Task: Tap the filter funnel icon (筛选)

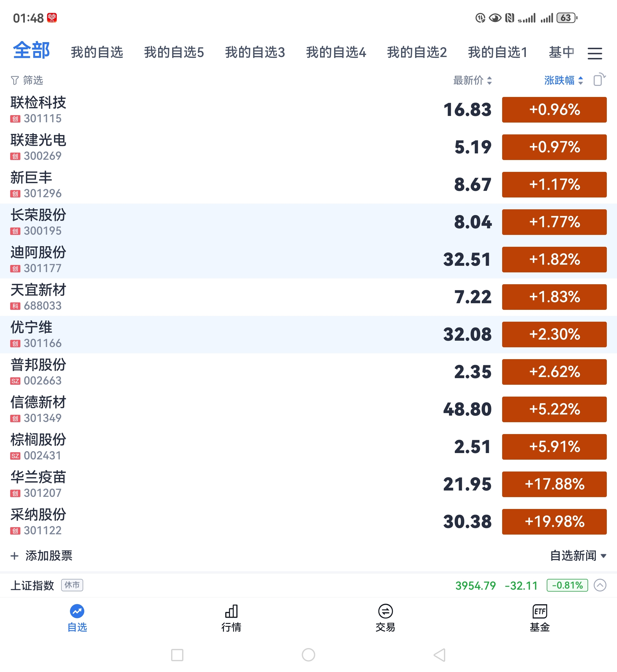Action: [x=15, y=80]
